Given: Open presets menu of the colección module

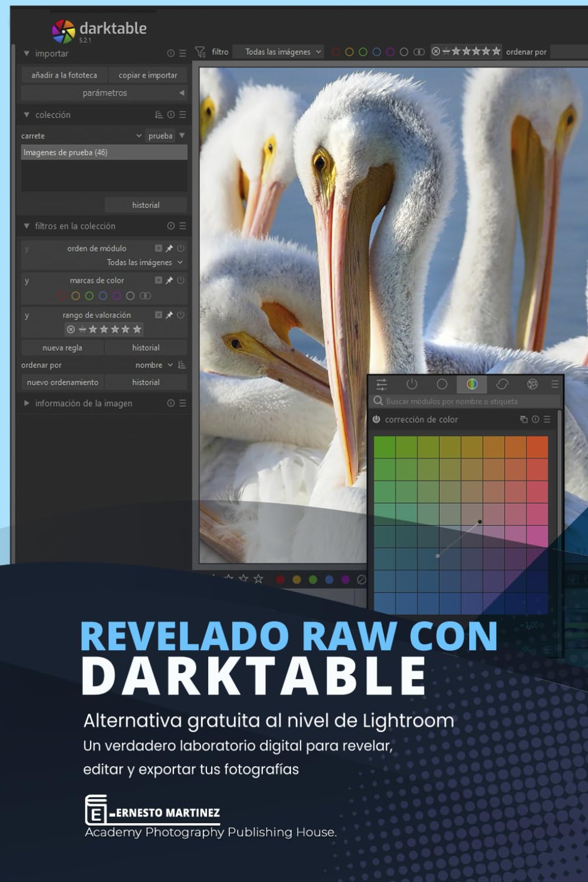Looking at the screenshot, I should click(183, 115).
